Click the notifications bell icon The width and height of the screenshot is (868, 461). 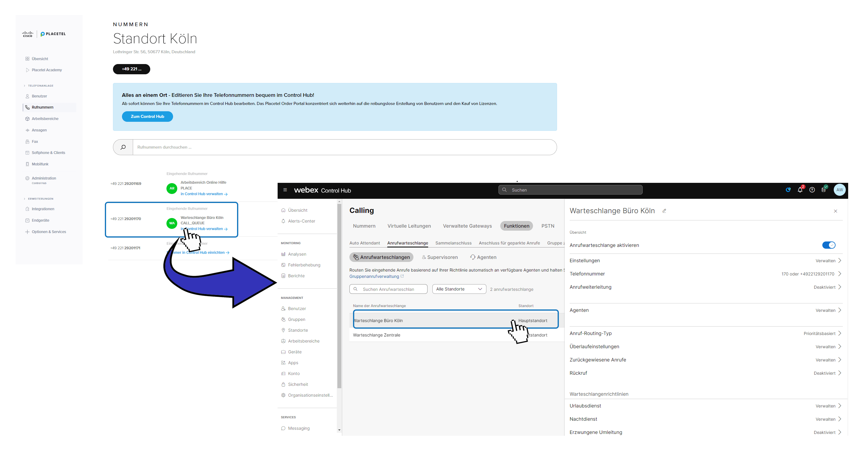[800, 190]
